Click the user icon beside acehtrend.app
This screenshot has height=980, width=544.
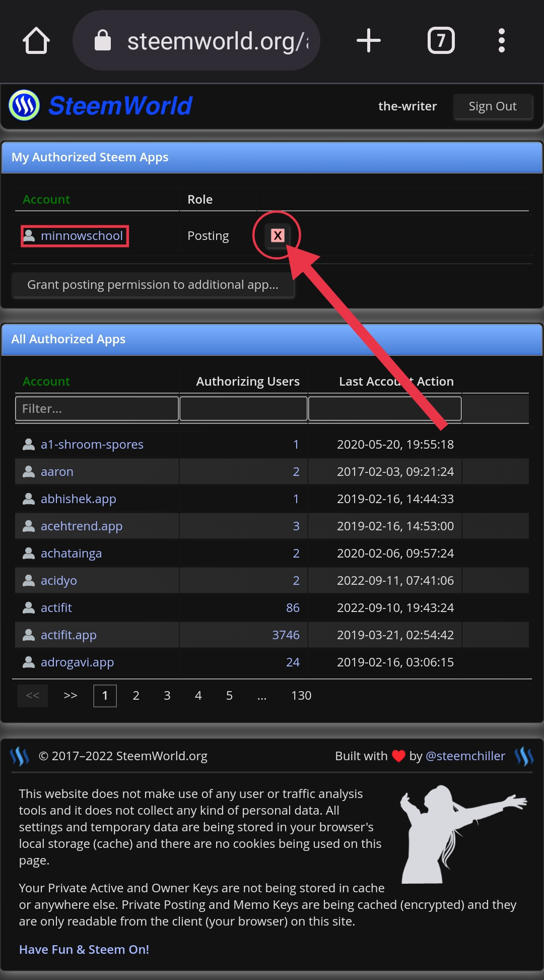point(29,526)
